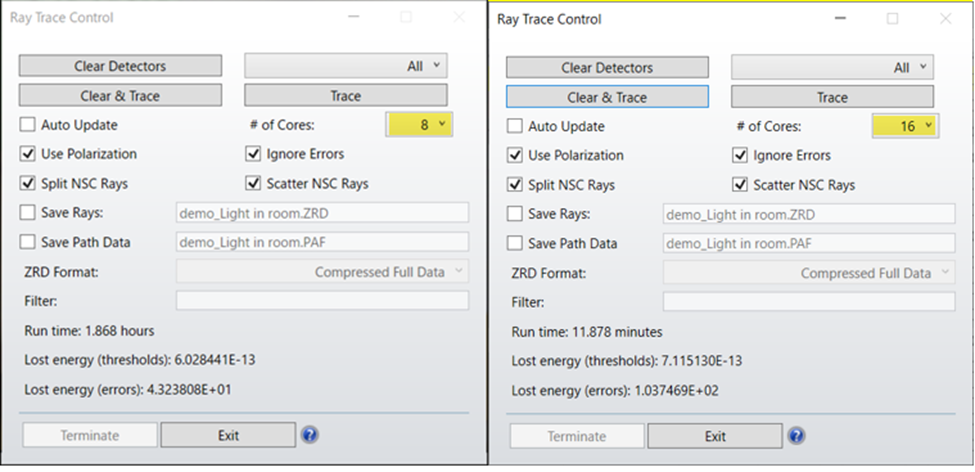Click the Filter field in left window

322,300
